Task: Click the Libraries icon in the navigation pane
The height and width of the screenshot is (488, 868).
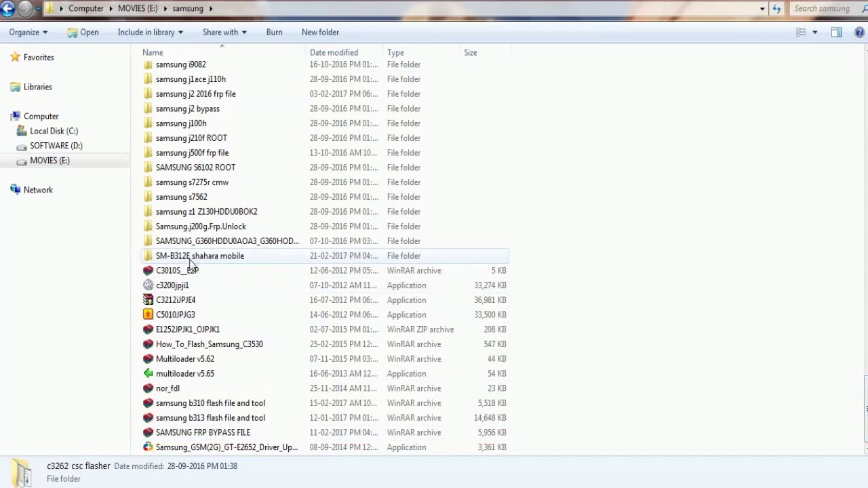Action: click(x=15, y=87)
